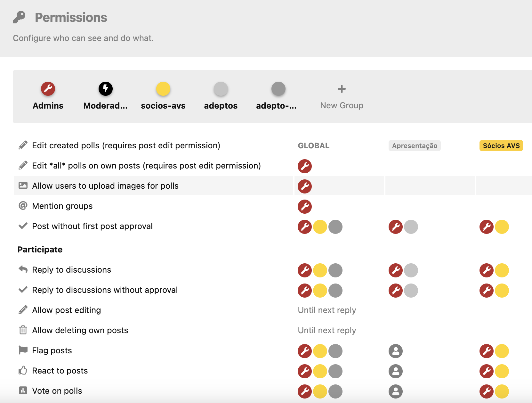Open Sócios AVS groups for Flag posts
532x403 pixels.
pos(494,351)
